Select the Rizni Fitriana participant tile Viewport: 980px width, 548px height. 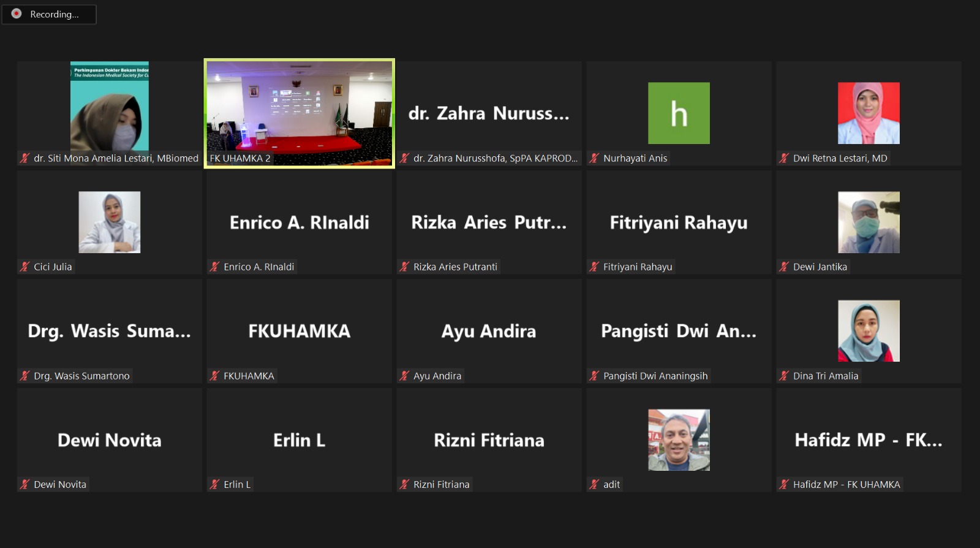(489, 440)
